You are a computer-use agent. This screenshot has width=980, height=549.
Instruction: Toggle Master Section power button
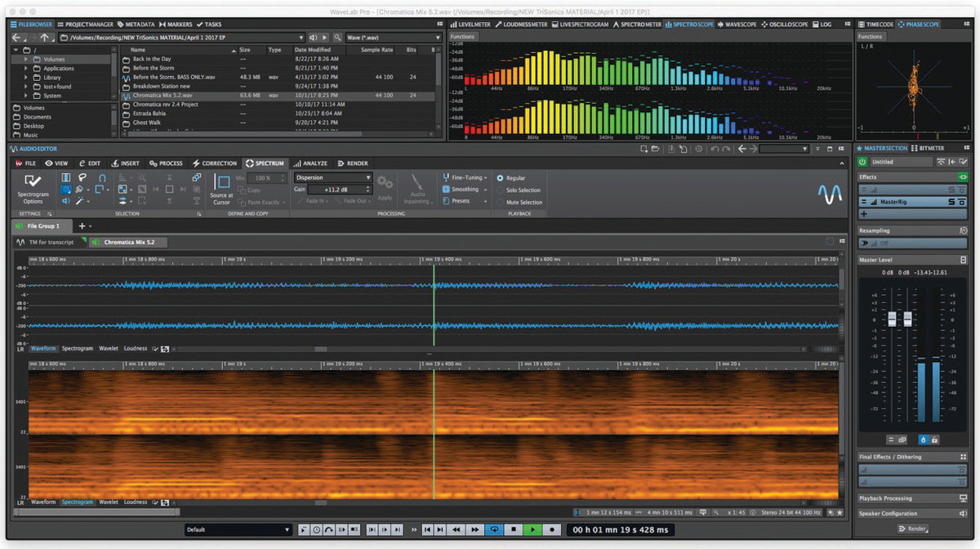coord(862,162)
